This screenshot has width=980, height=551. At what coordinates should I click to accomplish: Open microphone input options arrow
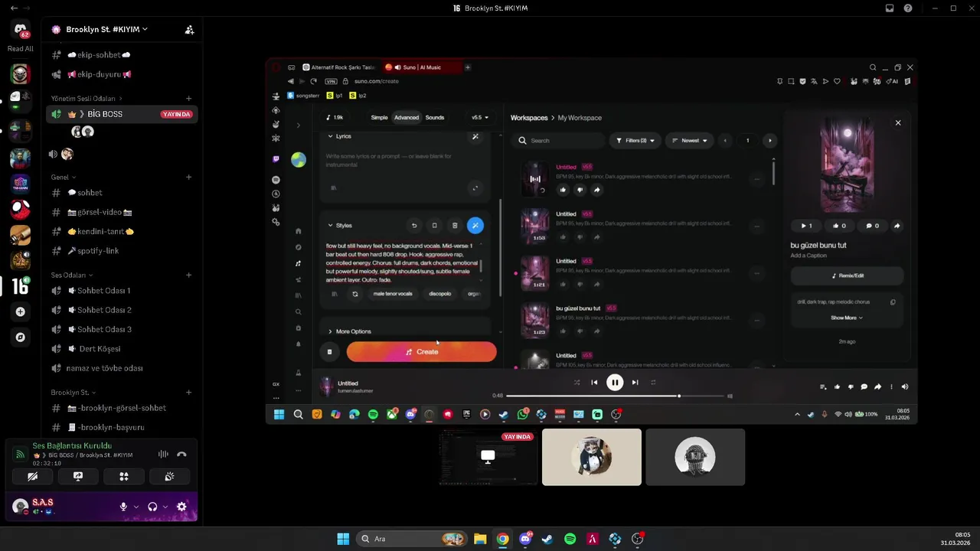pos(136,507)
